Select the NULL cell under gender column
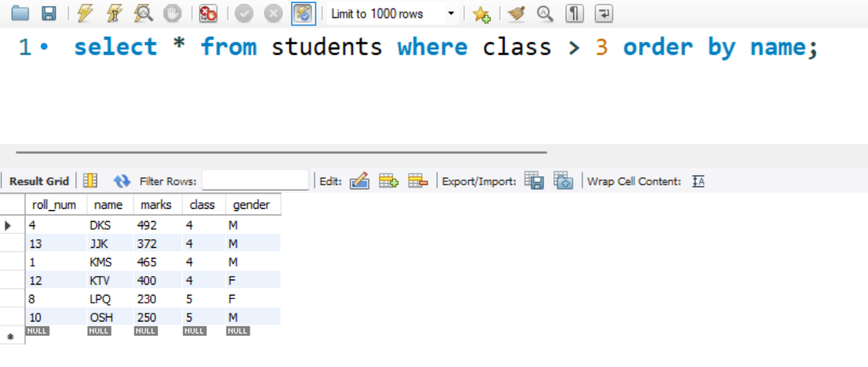The height and width of the screenshot is (367, 868). (238, 331)
